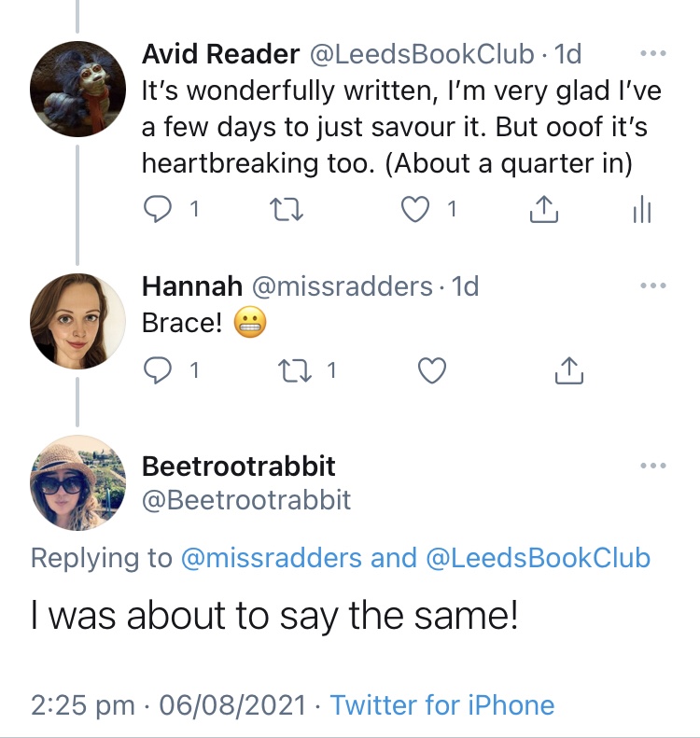Open the Avid Reader display name
This screenshot has width=700, height=738.
click(220, 54)
